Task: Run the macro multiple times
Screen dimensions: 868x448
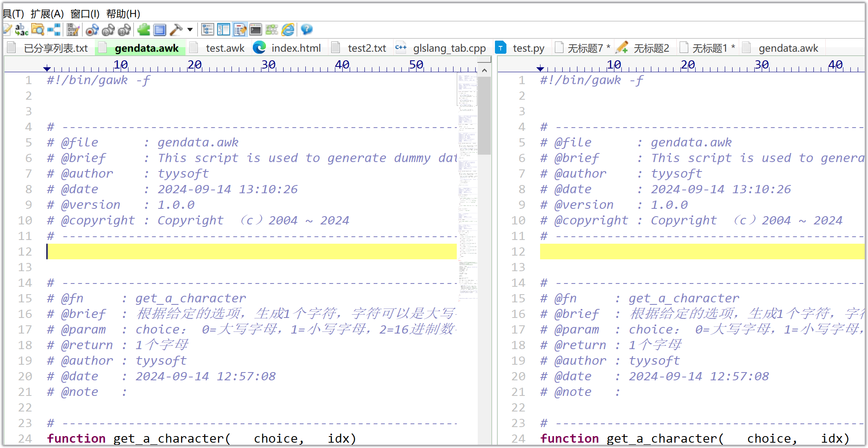Action: (x=124, y=30)
